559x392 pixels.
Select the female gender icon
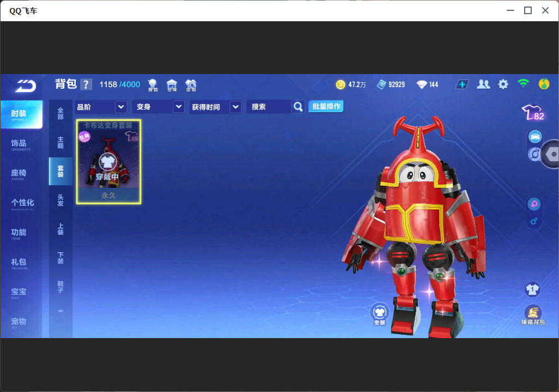pyautogui.click(x=534, y=204)
